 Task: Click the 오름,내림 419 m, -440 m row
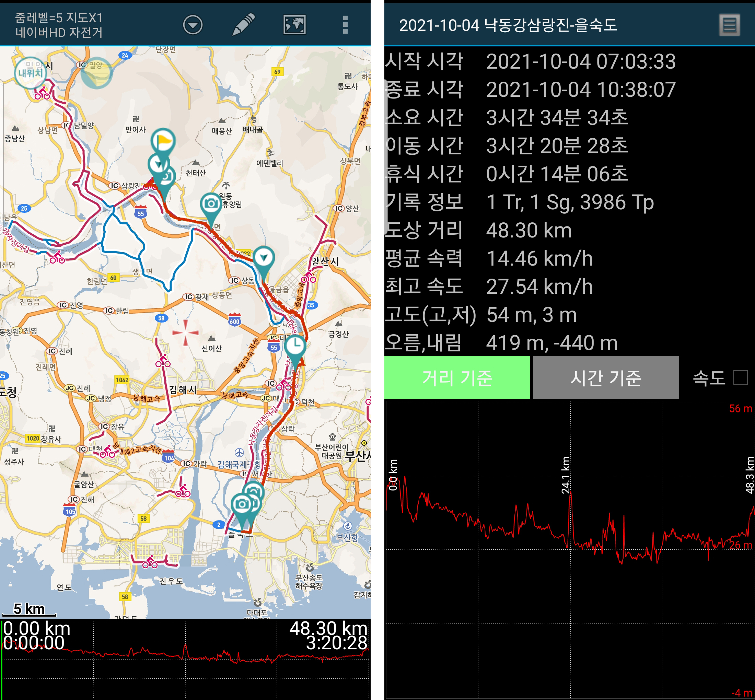[x=569, y=343]
